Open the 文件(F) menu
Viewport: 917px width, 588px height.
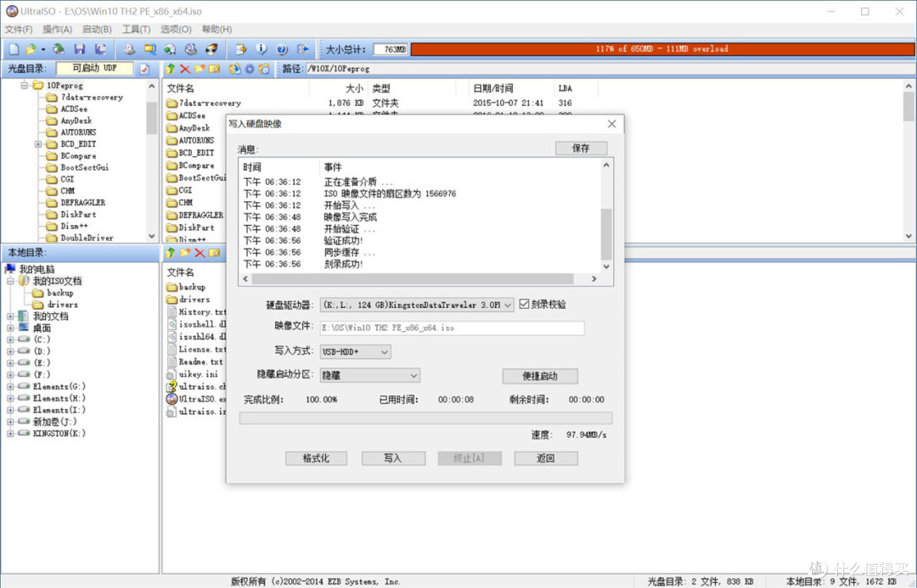tap(18, 29)
